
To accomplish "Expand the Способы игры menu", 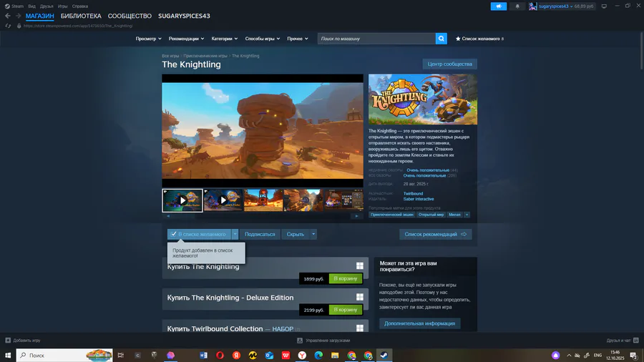I will 263,39.
